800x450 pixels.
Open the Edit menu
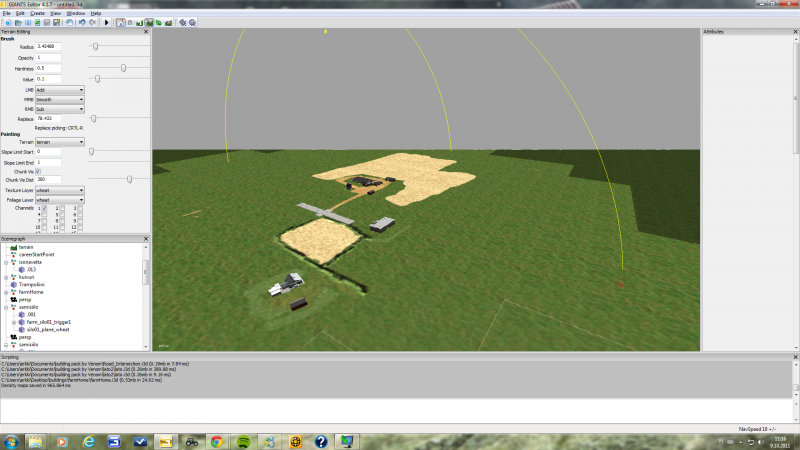(20, 13)
